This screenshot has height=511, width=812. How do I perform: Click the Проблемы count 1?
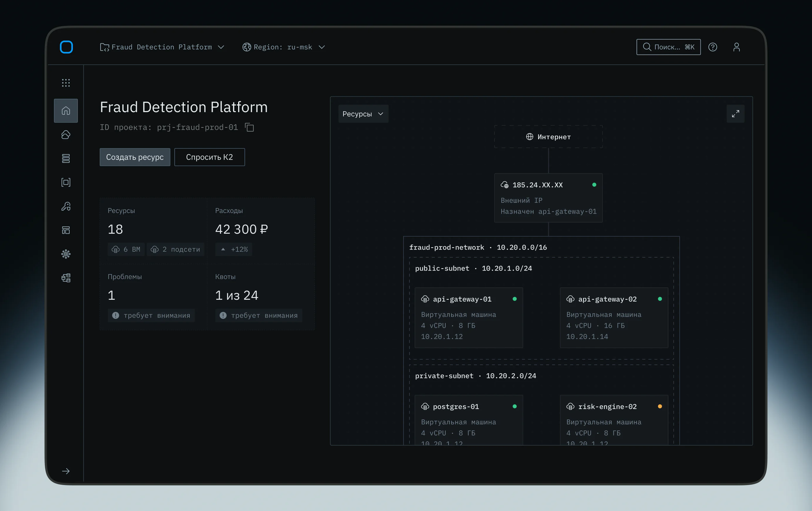pos(111,295)
